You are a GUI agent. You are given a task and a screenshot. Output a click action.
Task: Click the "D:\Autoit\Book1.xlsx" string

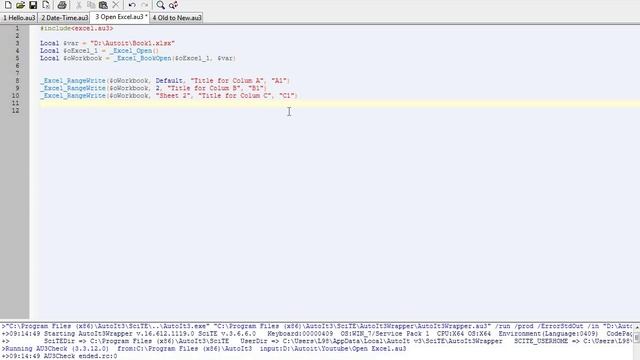(133, 43)
